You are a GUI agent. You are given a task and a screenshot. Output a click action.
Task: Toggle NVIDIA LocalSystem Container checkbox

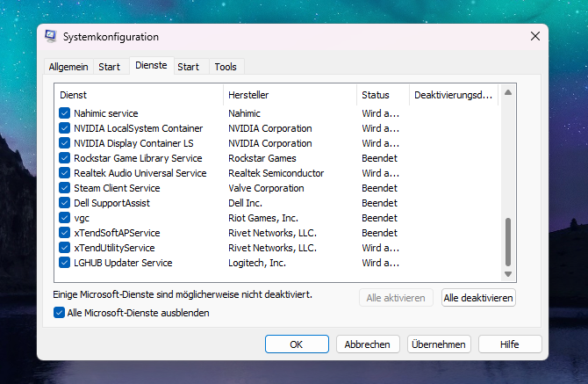pyautogui.click(x=64, y=128)
